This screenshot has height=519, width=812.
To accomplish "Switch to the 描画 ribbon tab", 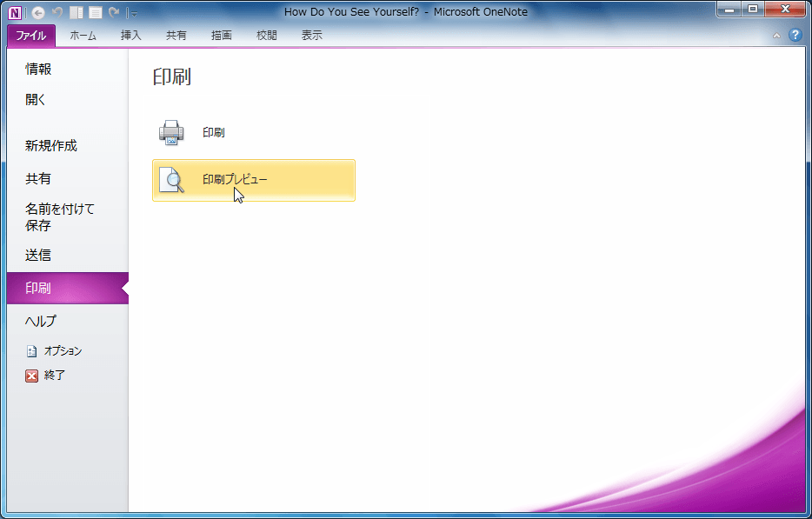I will click(x=221, y=36).
